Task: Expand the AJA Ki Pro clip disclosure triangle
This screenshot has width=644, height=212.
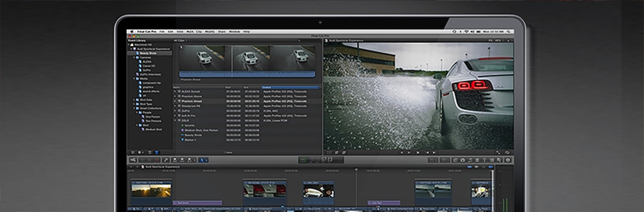Action: click(x=175, y=116)
